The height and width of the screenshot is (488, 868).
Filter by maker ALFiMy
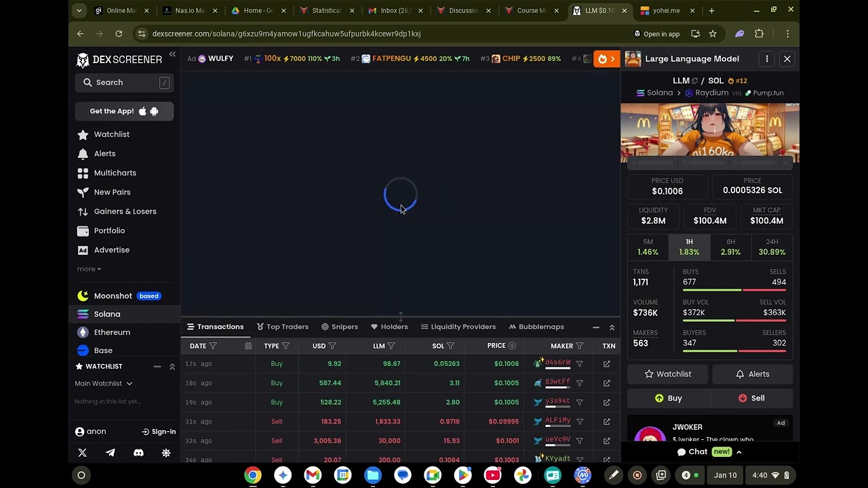[579, 422]
